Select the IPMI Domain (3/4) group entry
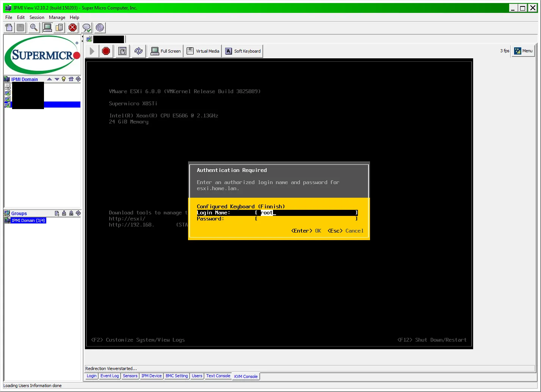The image size is (541, 392). [x=28, y=220]
